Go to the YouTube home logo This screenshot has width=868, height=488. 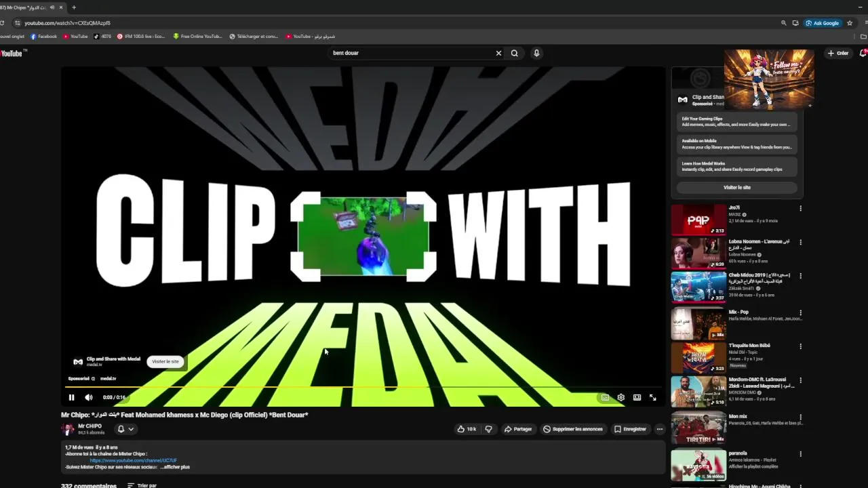[x=13, y=53]
